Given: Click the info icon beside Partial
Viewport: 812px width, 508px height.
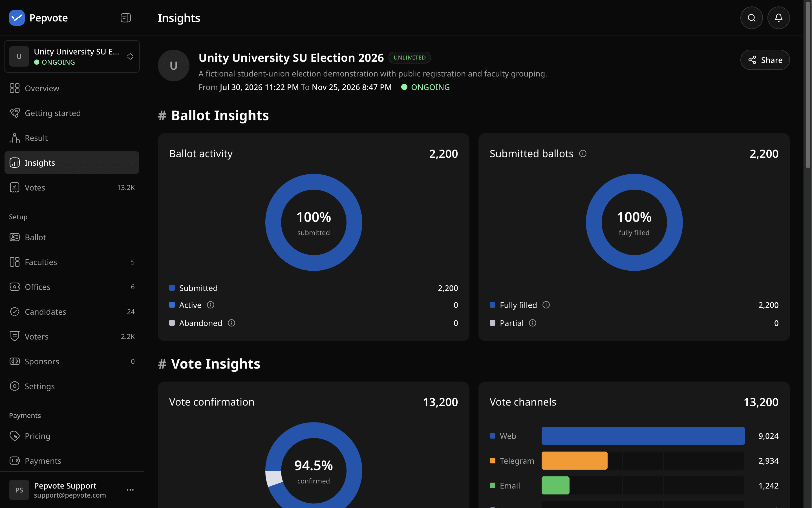Looking at the screenshot, I should pyautogui.click(x=533, y=323).
